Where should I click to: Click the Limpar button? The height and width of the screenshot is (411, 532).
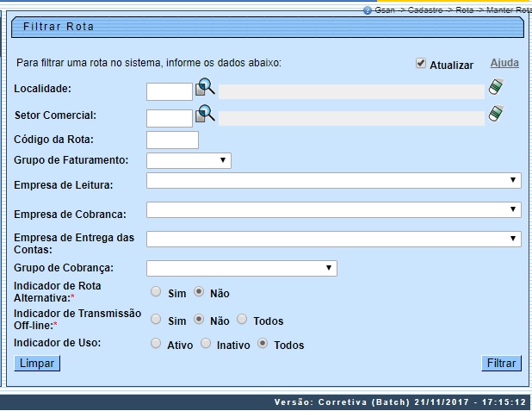[37, 364]
